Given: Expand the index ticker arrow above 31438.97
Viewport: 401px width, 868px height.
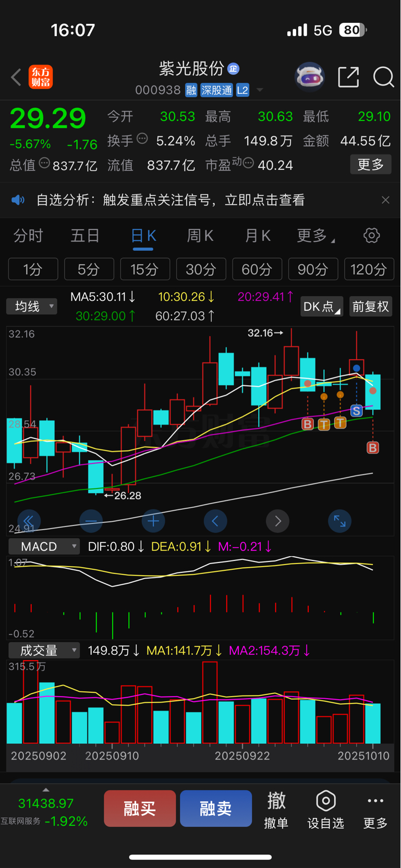Looking at the screenshot, I should [46, 790].
